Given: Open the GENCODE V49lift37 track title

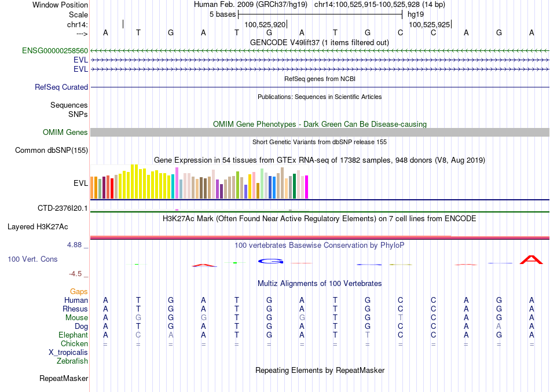Looking at the screenshot, I should pyautogui.click(x=320, y=42).
